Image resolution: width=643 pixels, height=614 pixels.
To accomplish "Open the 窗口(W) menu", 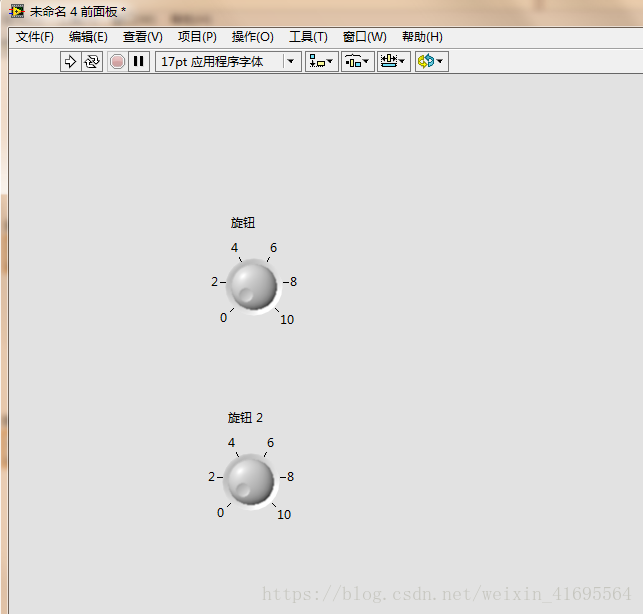I will tap(365, 37).
